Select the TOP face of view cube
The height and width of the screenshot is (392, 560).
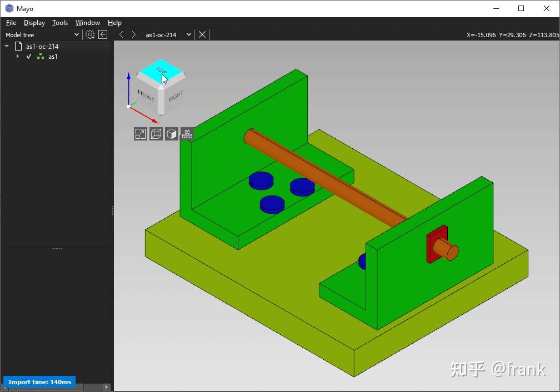(x=162, y=70)
